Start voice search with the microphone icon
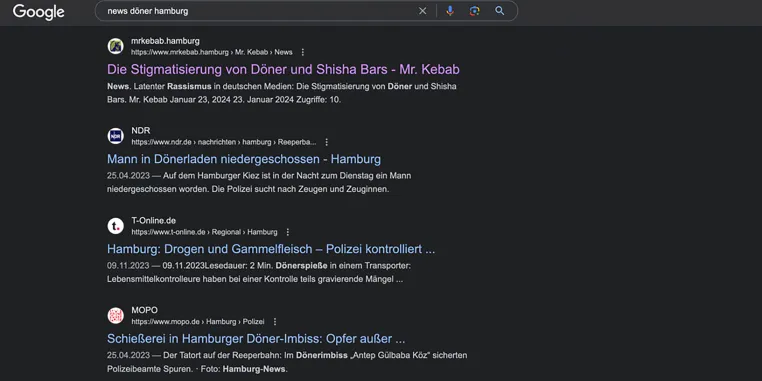 [450, 11]
